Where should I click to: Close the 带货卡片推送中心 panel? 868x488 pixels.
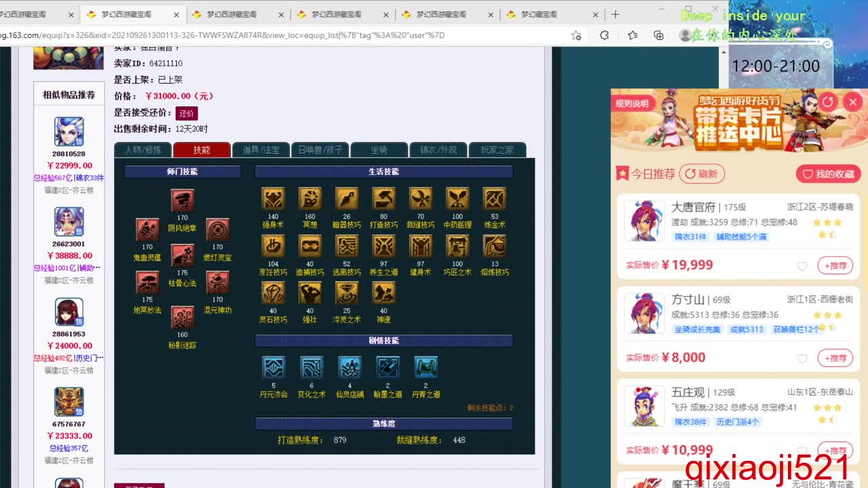click(852, 102)
